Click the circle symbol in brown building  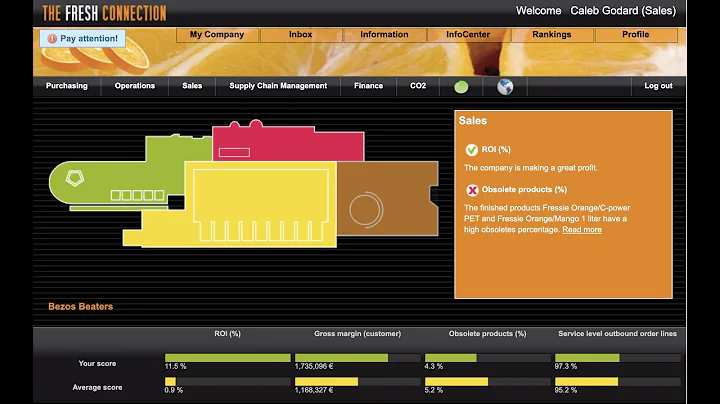pyautogui.click(x=366, y=209)
